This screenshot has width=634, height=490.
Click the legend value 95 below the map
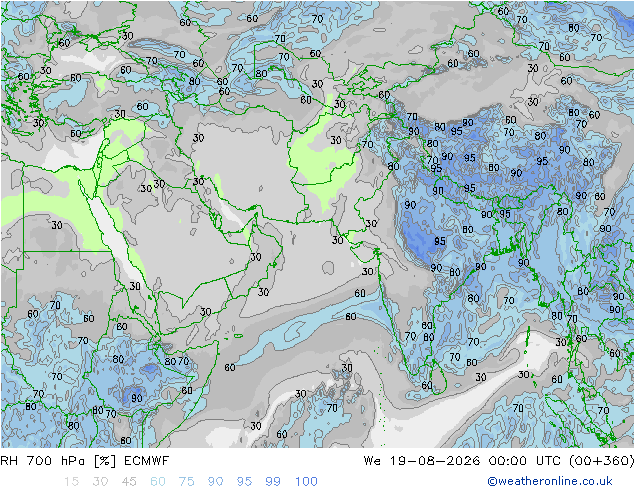click(244, 482)
